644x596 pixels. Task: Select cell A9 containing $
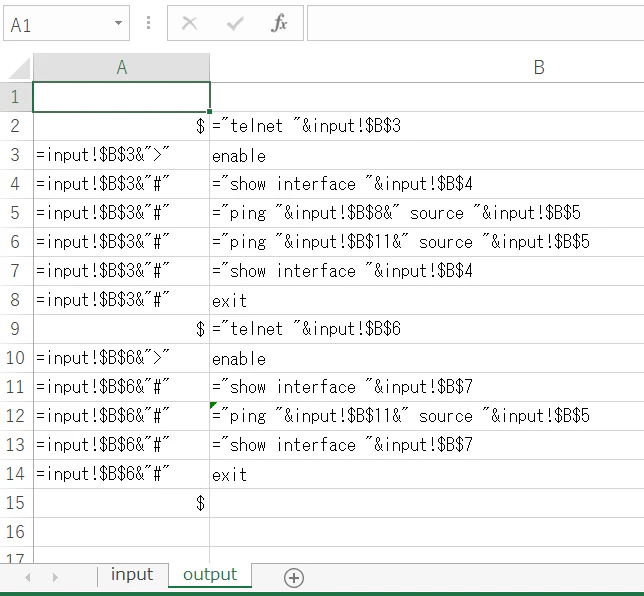122,329
